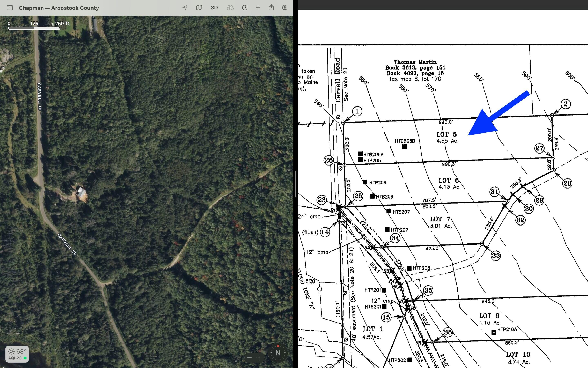Click survey point circle 15
Viewport: 588px width, 368px height.
386,317
